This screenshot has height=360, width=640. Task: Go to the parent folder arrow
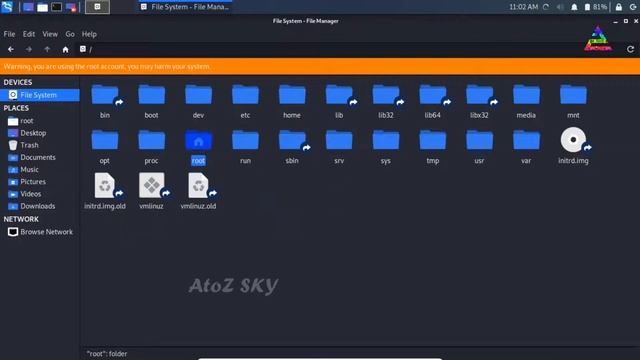(x=47, y=49)
